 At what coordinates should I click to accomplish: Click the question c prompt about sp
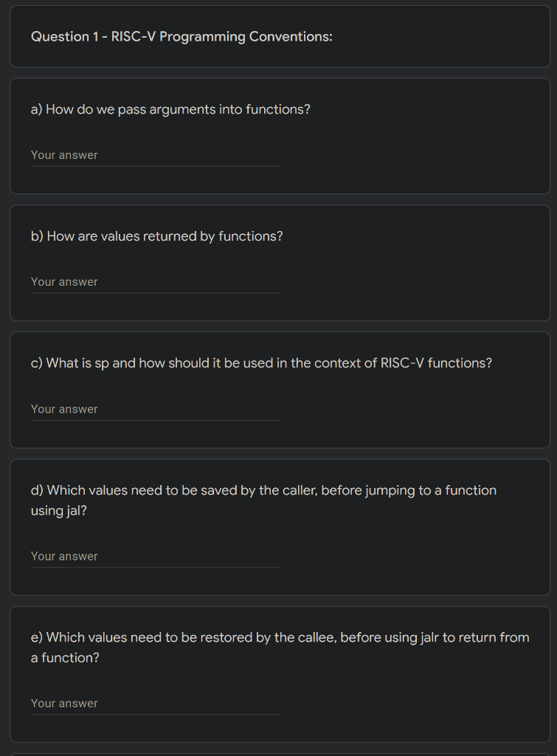click(261, 362)
